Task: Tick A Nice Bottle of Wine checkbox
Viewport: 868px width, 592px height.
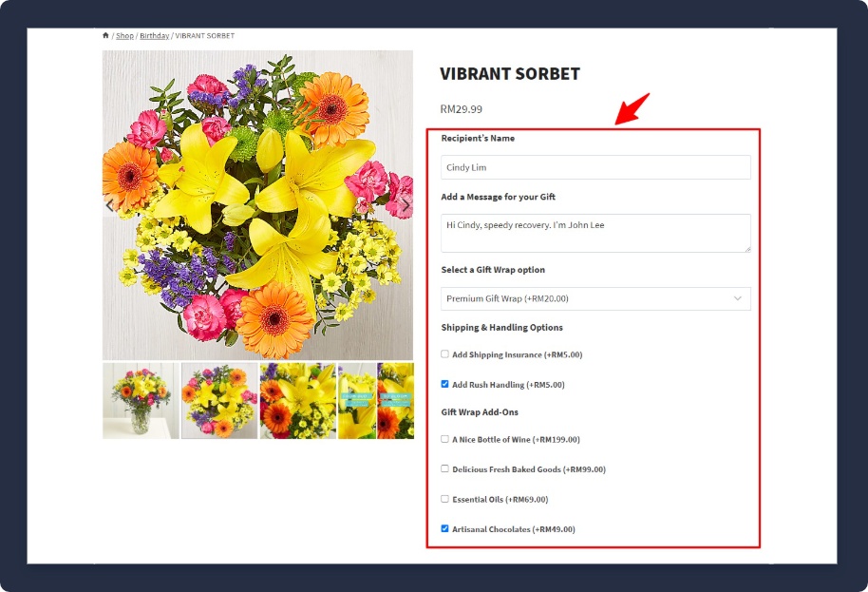Action: tap(444, 439)
